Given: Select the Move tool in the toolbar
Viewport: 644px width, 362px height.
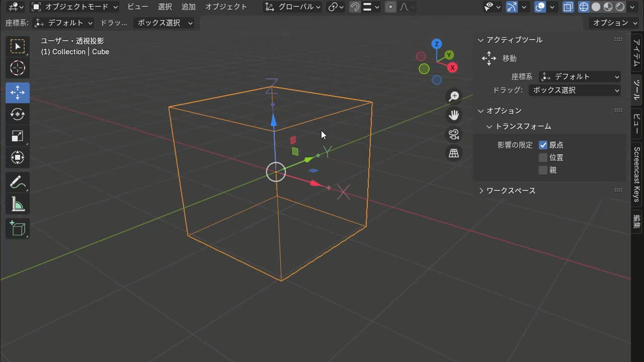Looking at the screenshot, I should (18, 93).
